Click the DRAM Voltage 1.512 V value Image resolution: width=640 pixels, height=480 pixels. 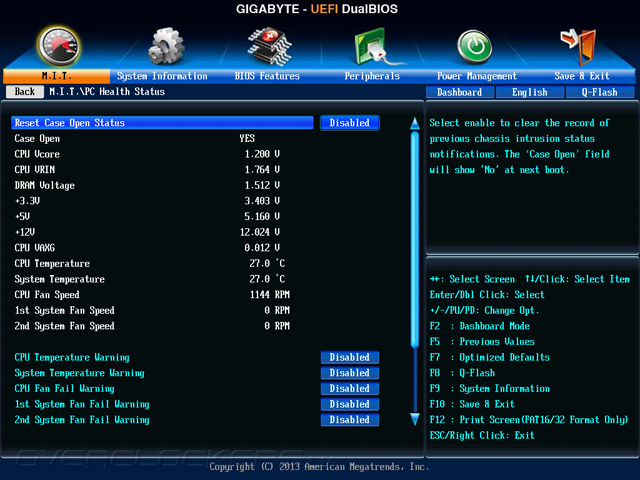[x=262, y=185]
